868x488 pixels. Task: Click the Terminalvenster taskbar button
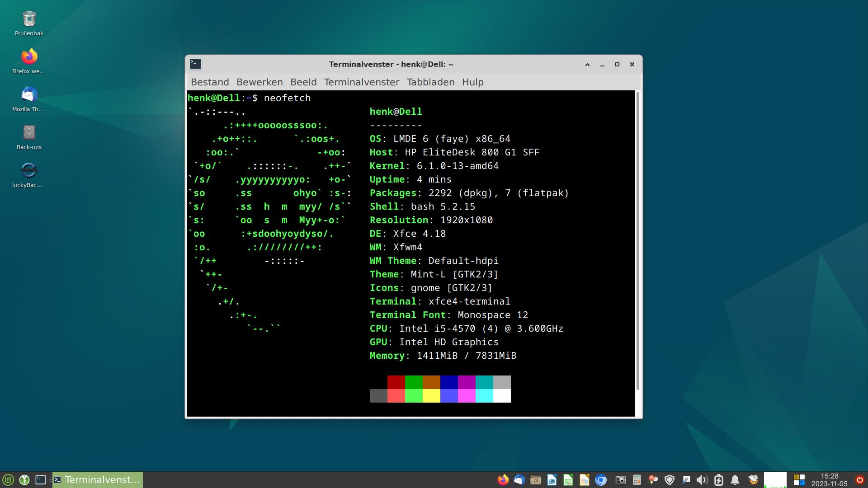click(98, 480)
